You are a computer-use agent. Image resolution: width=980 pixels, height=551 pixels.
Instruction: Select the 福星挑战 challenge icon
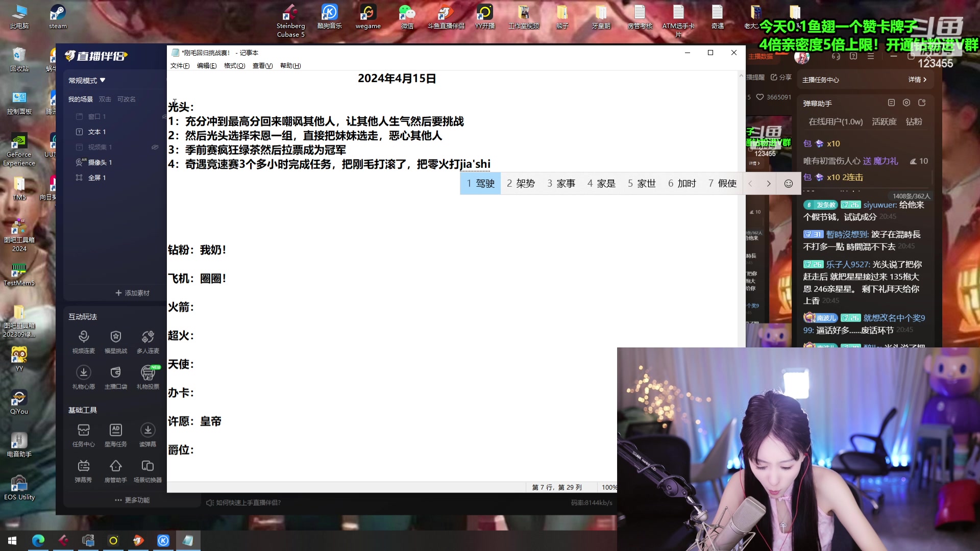[116, 341]
